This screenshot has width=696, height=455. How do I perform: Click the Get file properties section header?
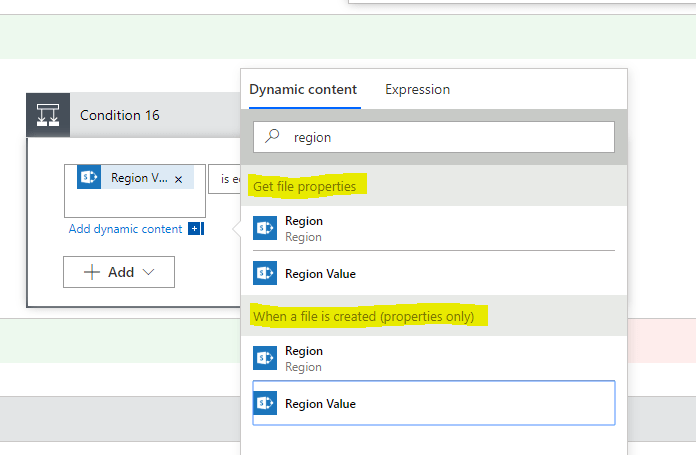click(x=310, y=186)
